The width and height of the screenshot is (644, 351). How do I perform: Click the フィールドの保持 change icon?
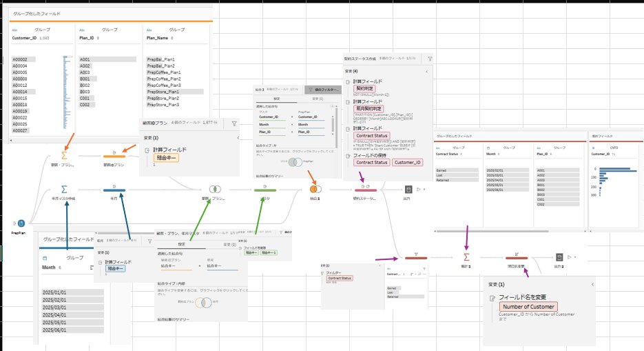348,156
